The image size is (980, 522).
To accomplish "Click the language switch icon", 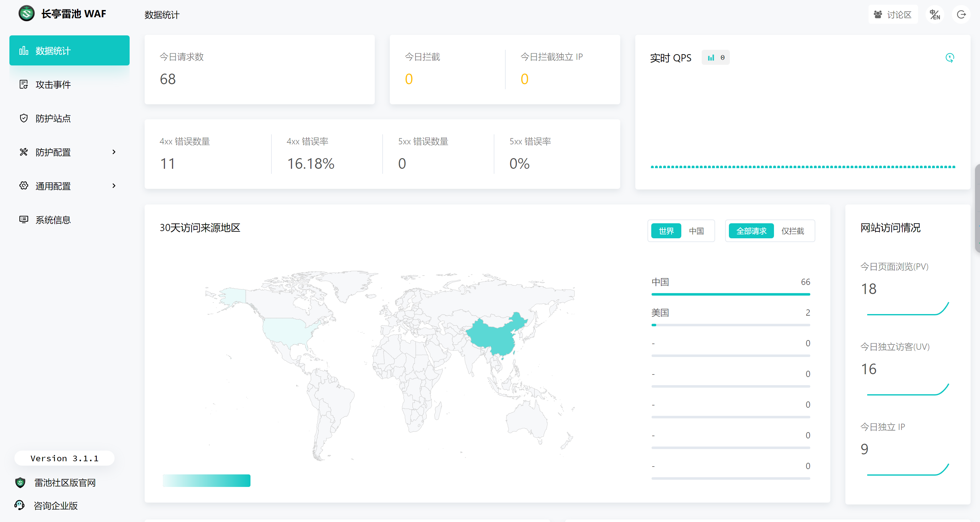I will [x=935, y=14].
